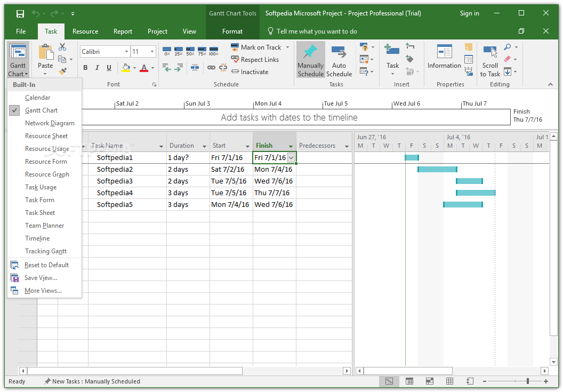
Task: Click the Auto Schedule icon
Action: [x=339, y=52]
